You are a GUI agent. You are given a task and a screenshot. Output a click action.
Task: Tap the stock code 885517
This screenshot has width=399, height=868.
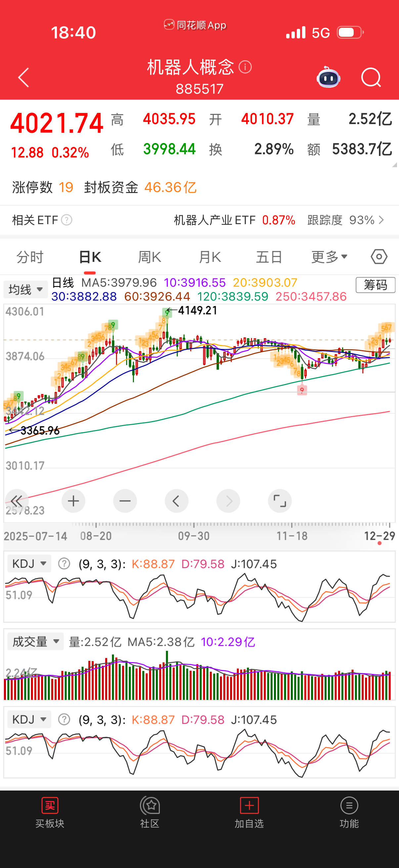point(200,89)
